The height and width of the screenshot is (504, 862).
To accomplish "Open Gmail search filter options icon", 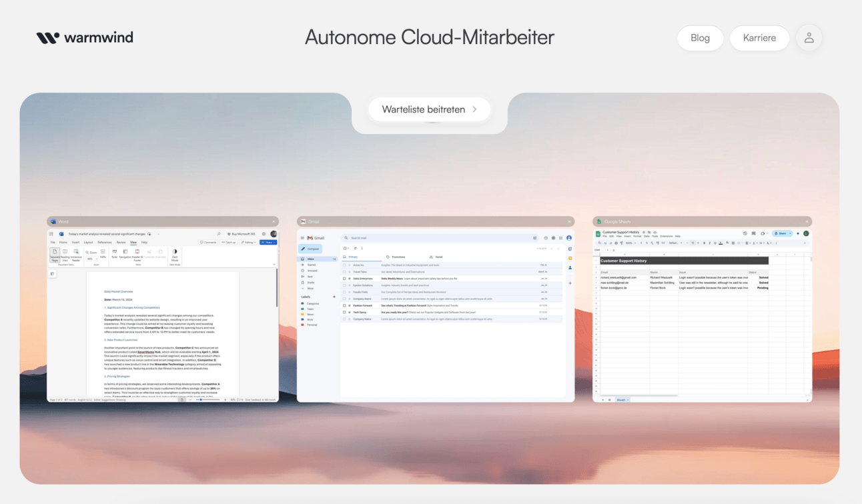I will click(x=534, y=238).
